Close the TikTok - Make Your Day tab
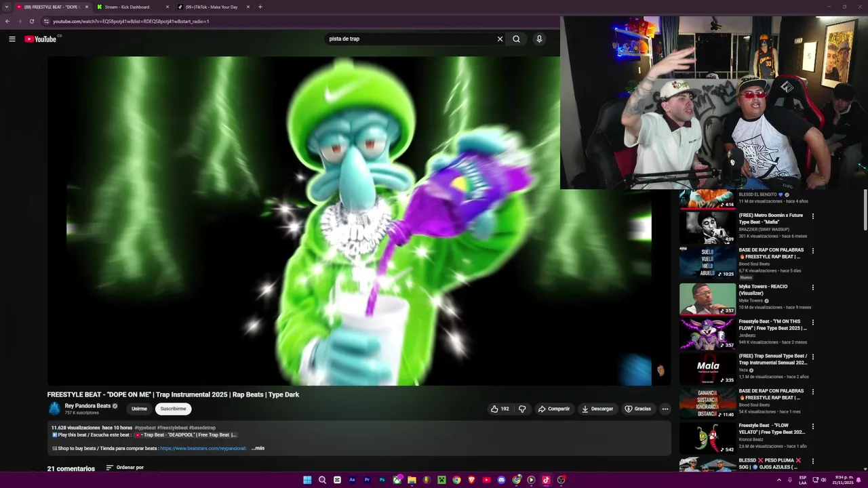The height and width of the screenshot is (488, 868). (248, 7)
